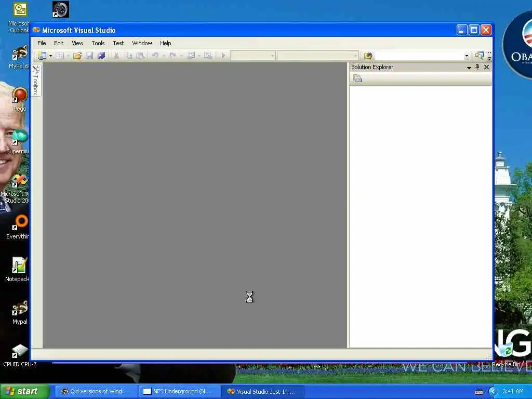Click the Copy toolbar icon
Image resolution: width=532 pixels, height=399 pixels.
[x=128, y=55]
